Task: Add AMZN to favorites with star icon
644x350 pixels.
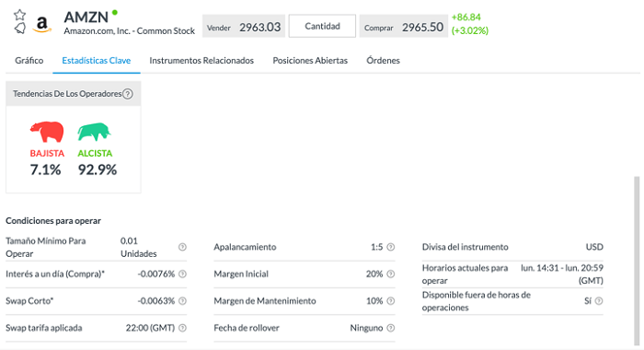Action: (x=19, y=16)
